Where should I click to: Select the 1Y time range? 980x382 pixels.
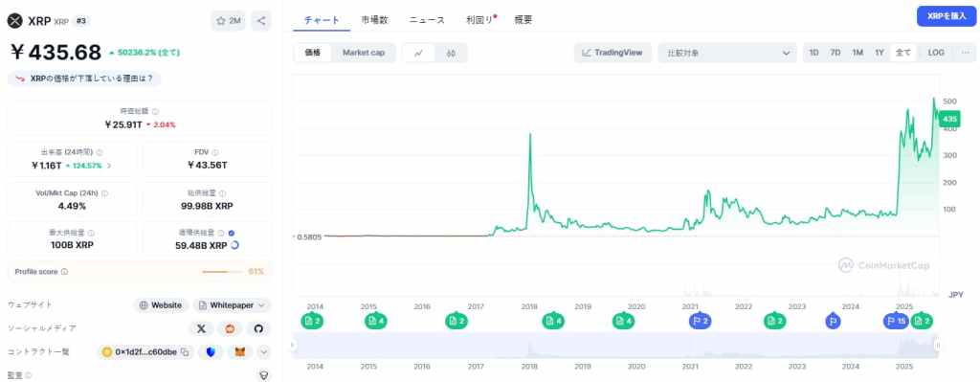pyautogui.click(x=880, y=54)
